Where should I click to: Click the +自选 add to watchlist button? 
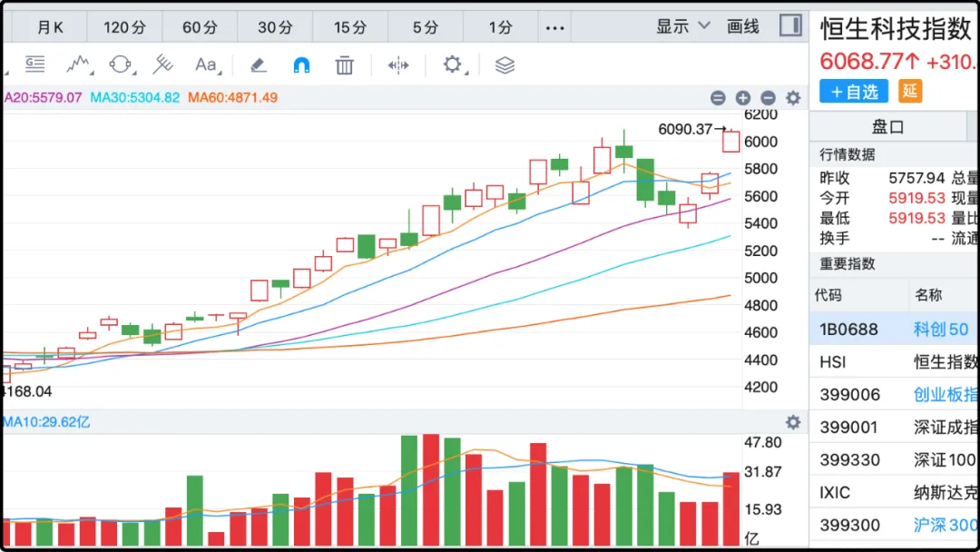point(854,91)
